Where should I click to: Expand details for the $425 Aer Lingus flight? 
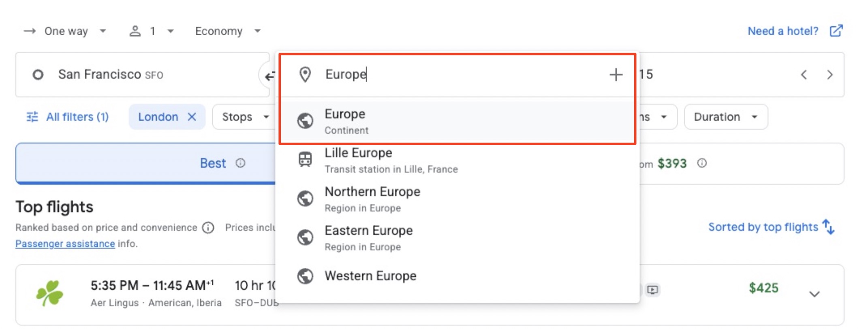(815, 294)
